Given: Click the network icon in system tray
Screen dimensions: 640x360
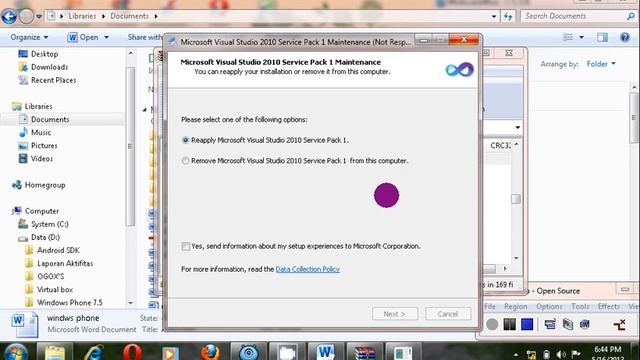Looking at the screenshot, I should coord(531,354).
